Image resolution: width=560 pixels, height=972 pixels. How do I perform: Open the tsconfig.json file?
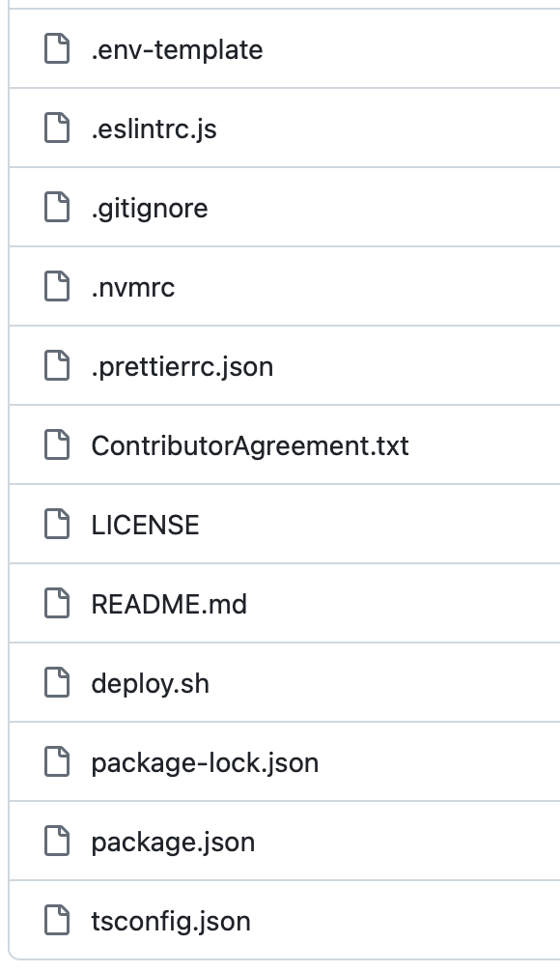pyautogui.click(x=171, y=922)
